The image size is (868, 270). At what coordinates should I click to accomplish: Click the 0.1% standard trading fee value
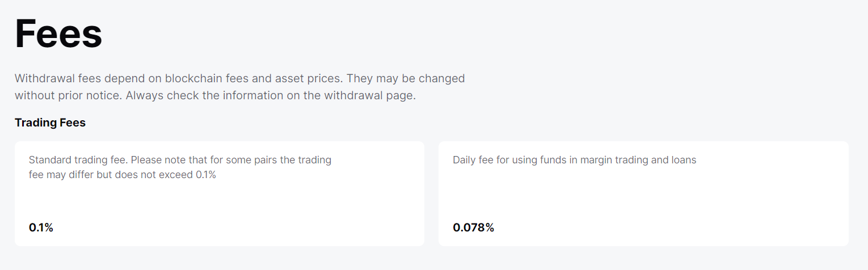pos(41,228)
